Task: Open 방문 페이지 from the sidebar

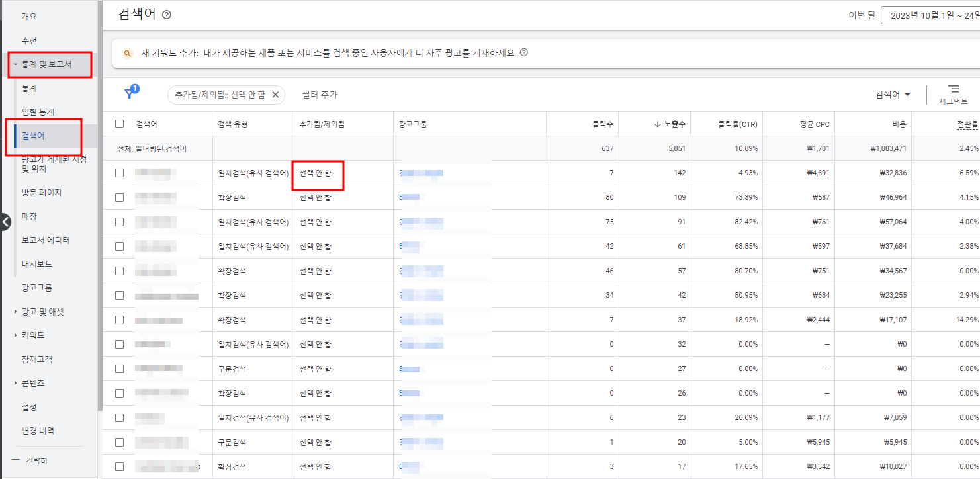Action: [x=40, y=192]
